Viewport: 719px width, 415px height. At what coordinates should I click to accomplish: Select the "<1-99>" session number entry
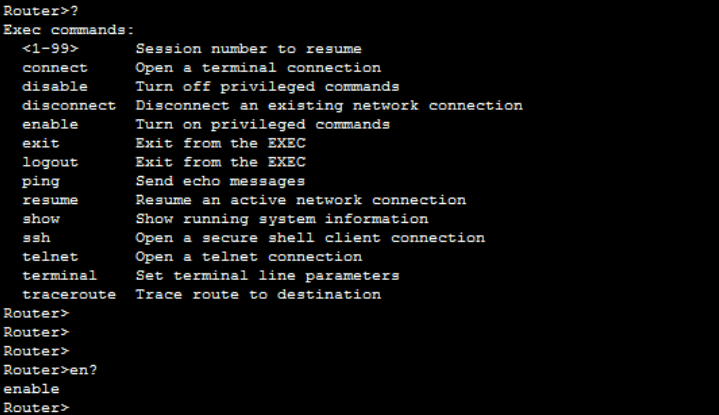[x=50, y=49]
